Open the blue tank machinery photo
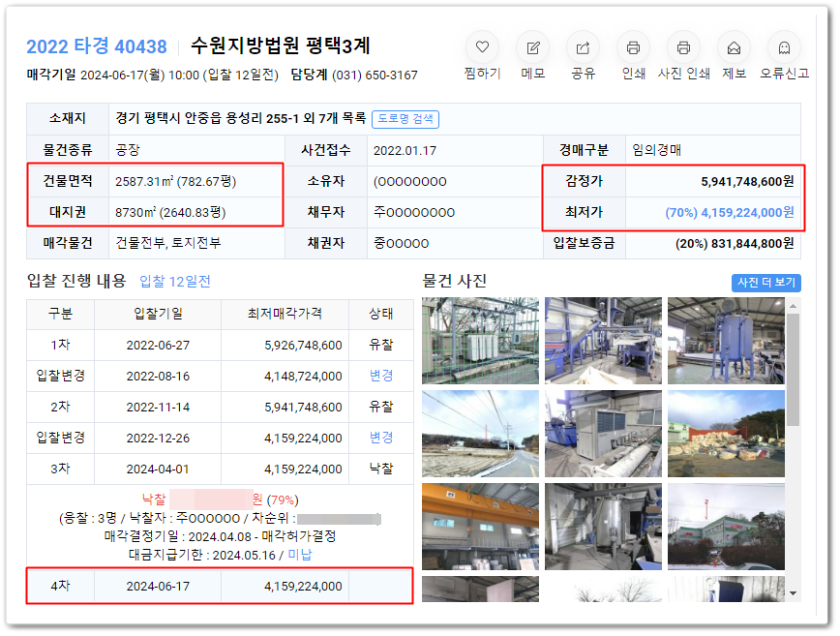Viewport: 840px width, 636px height. pyautogui.click(x=726, y=341)
